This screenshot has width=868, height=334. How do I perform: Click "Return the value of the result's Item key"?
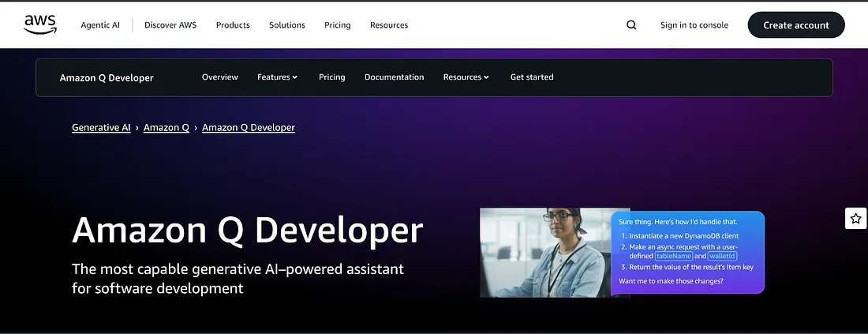691,267
